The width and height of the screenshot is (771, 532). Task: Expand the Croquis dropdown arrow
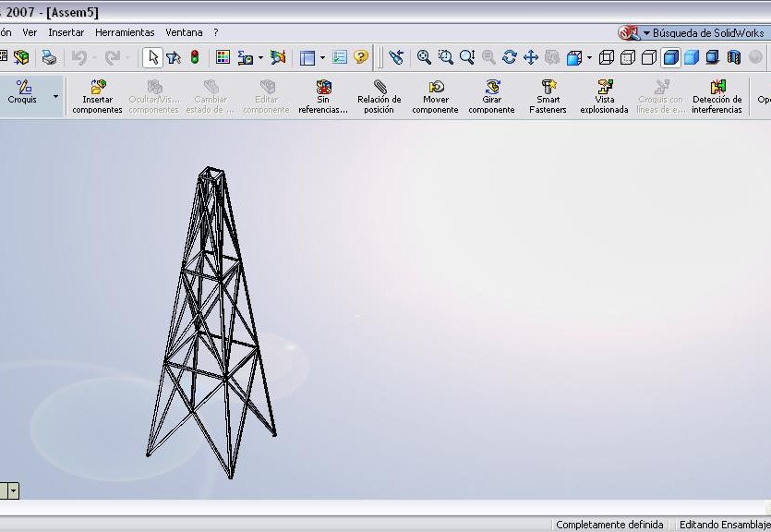55,96
